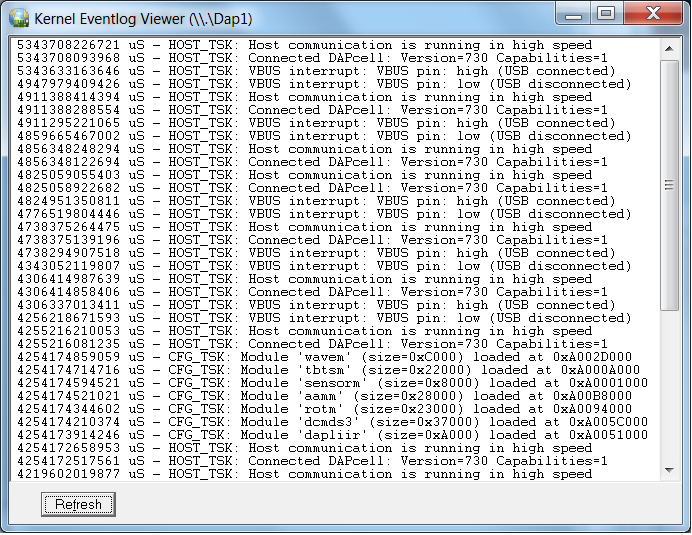Select log line with timestamp 4738375139196
The height and width of the screenshot is (535, 692).
click(x=312, y=240)
